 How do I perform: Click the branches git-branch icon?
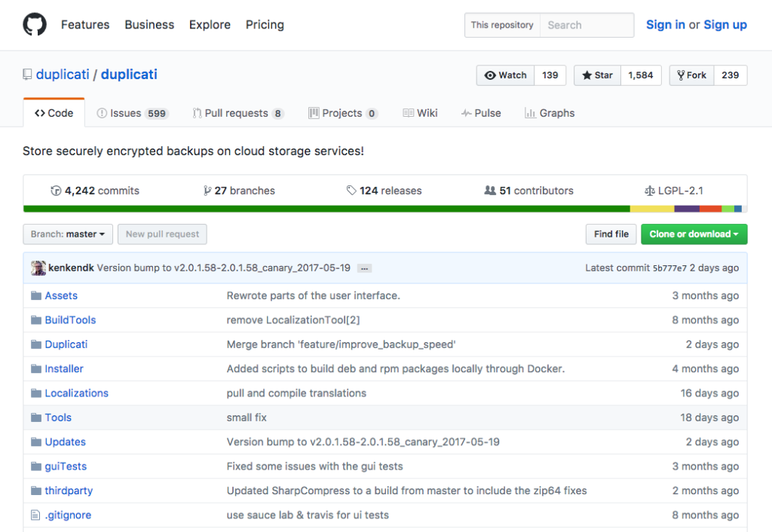click(207, 191)
